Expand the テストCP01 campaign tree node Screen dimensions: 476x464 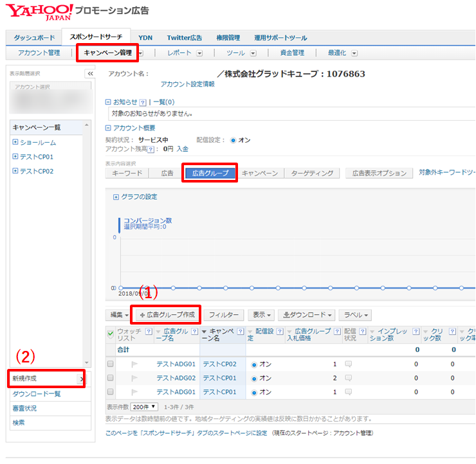(15, 156)
